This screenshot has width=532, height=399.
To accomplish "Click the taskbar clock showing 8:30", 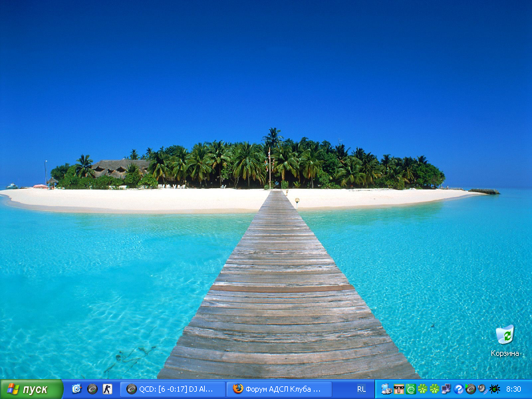I will (513, 389).
